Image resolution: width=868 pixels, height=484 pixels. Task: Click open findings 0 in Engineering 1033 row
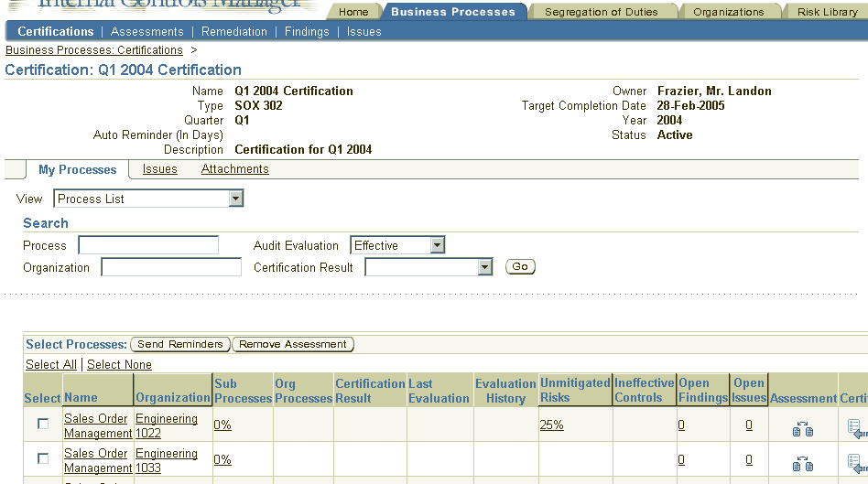(681, 459)
